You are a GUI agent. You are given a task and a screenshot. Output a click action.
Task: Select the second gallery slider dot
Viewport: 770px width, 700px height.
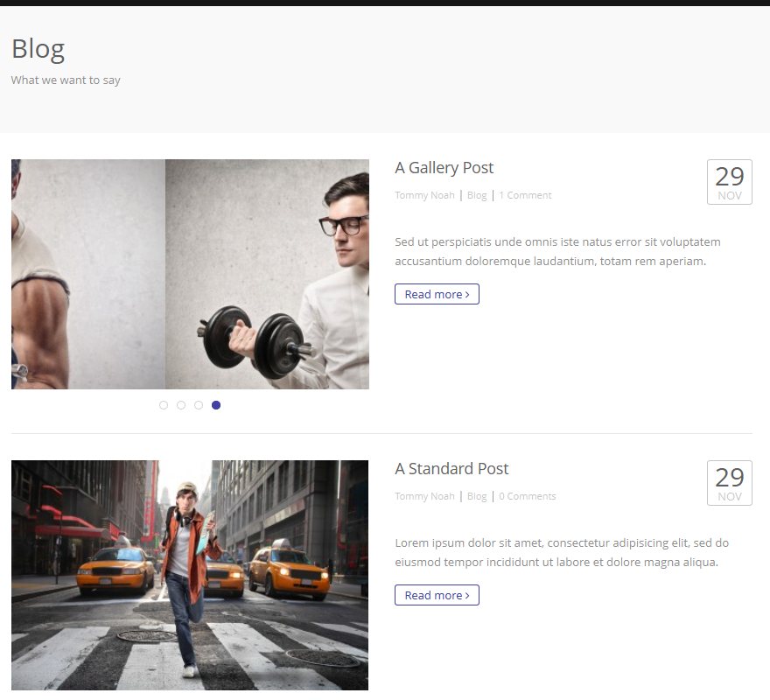tap(181, 405)
